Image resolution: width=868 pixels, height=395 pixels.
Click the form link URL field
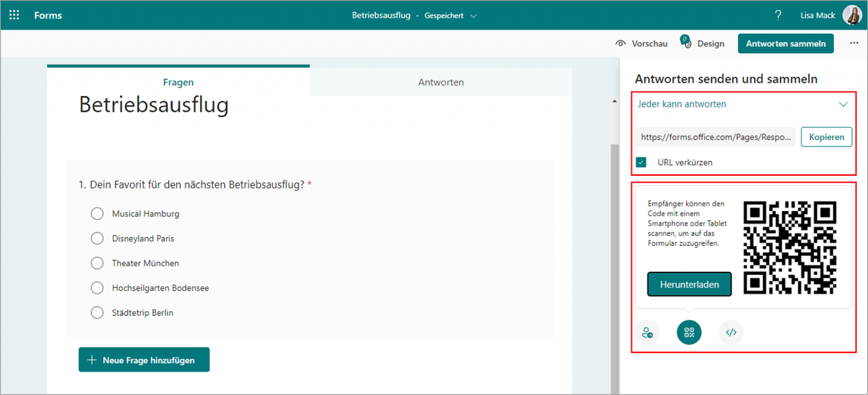pyautogui.click(x=715, y=137)
